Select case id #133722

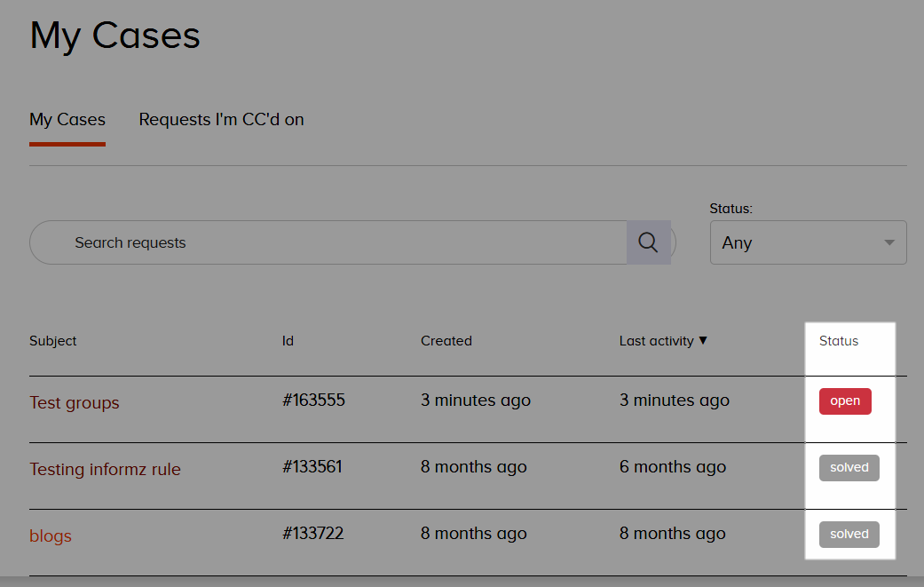313,534
